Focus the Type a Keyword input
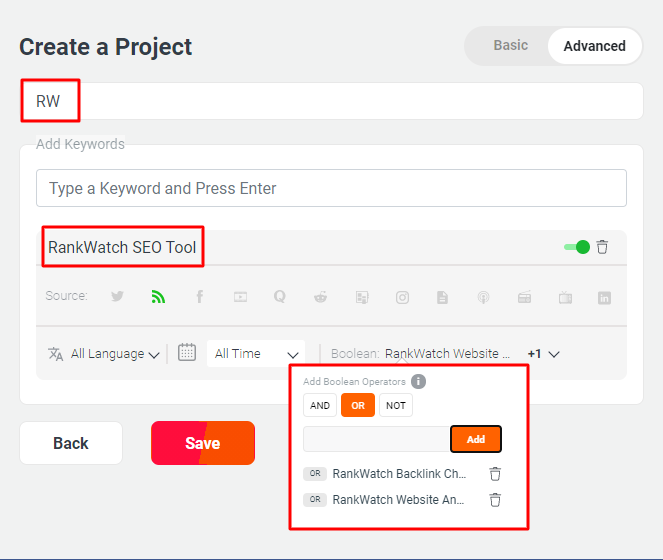The height and width of the screenshot is (560, 663). (332, 188)
